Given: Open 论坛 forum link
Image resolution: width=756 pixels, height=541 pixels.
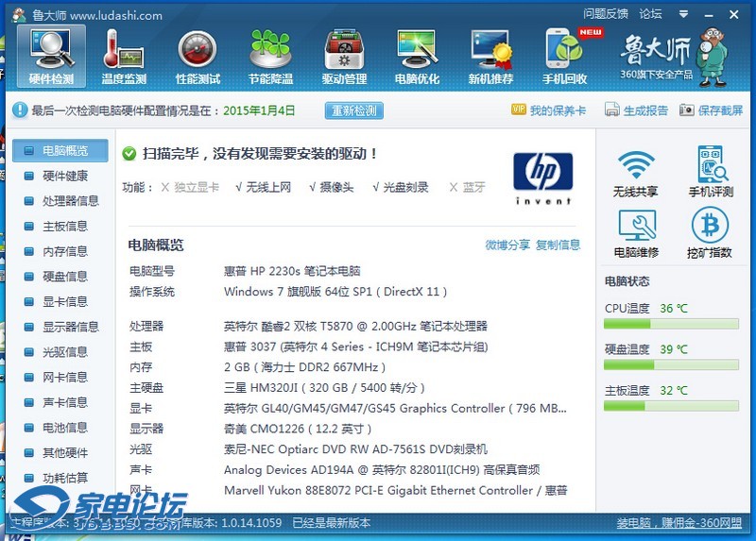Looking at the screenshot, I should 650,14.
